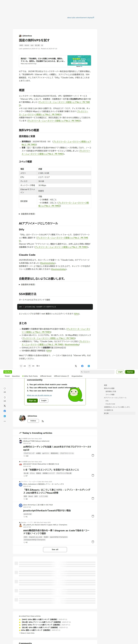Share on Facebook from left sidebar

[5, 411]
